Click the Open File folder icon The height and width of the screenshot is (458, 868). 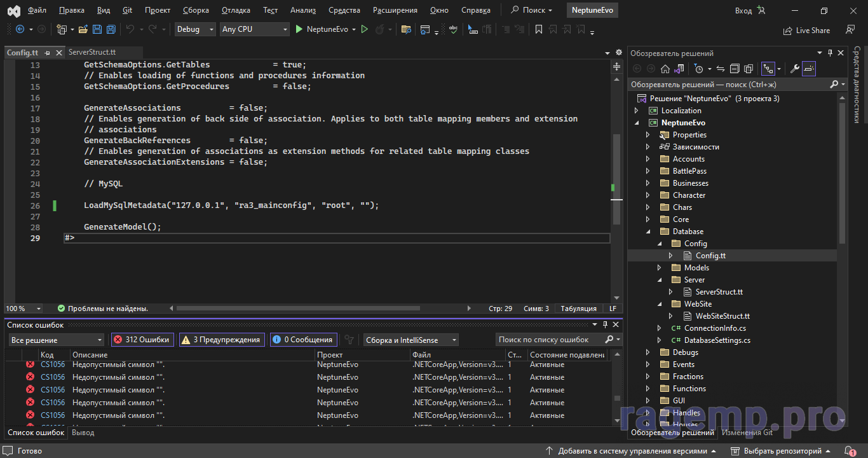click(x=83, y=29)
